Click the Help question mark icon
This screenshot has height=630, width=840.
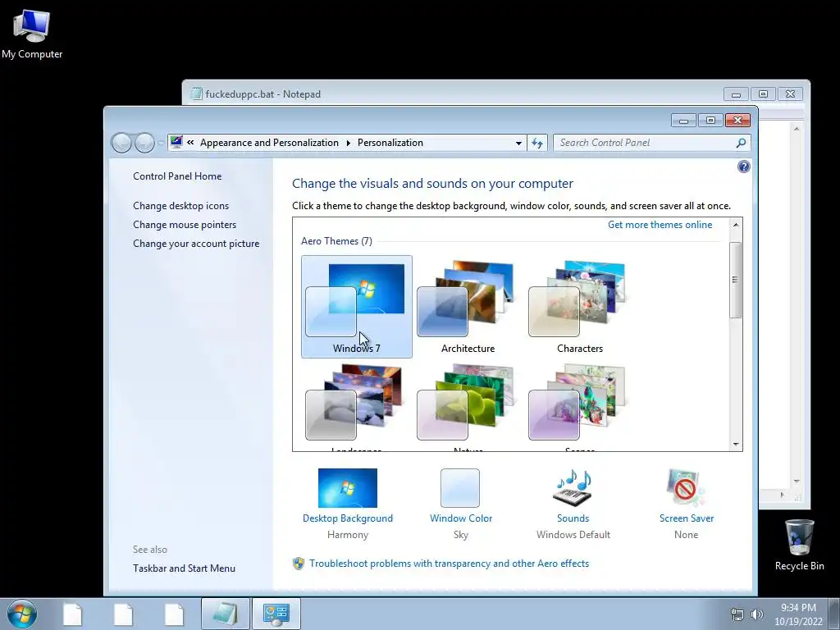tap(743, 167)
